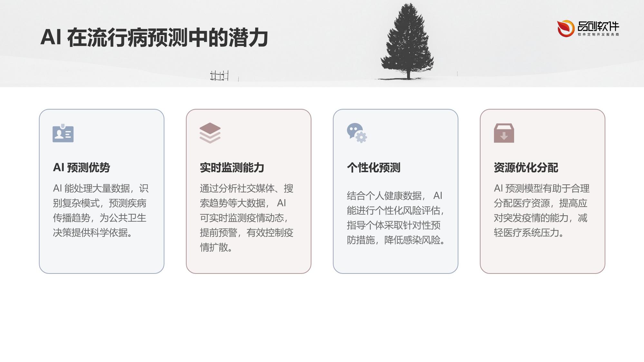Click the paragraph starting AI 能处理大量数据
644x362 pixels.
click(101, 210)
